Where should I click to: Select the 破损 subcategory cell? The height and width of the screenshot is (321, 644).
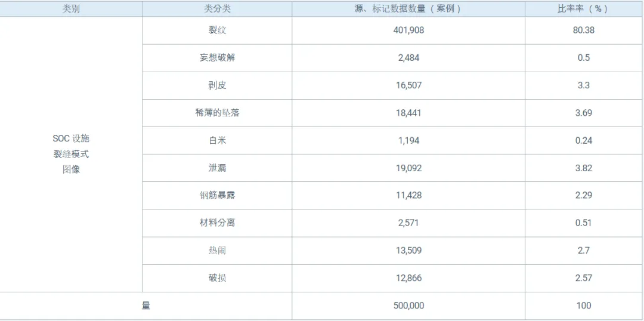pos(217,278)
